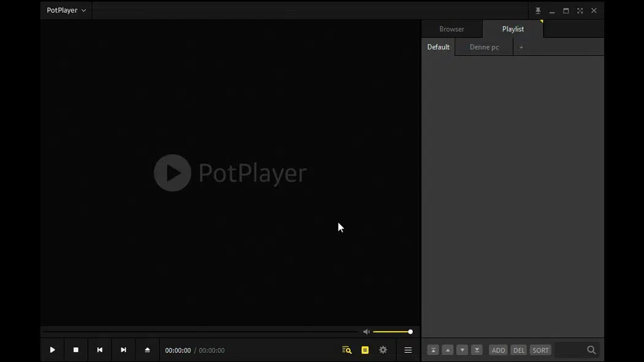
Task: Mute audio with the speaker icon
Action: [366, 331]
